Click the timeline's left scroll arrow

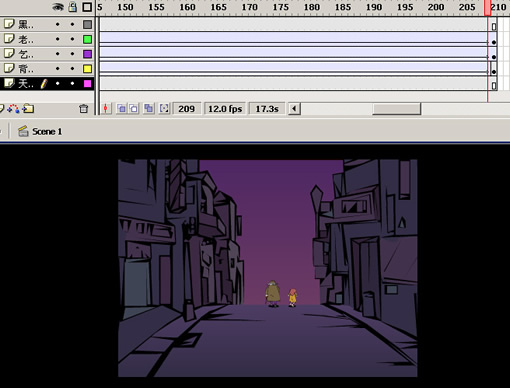tap(294, 109)
